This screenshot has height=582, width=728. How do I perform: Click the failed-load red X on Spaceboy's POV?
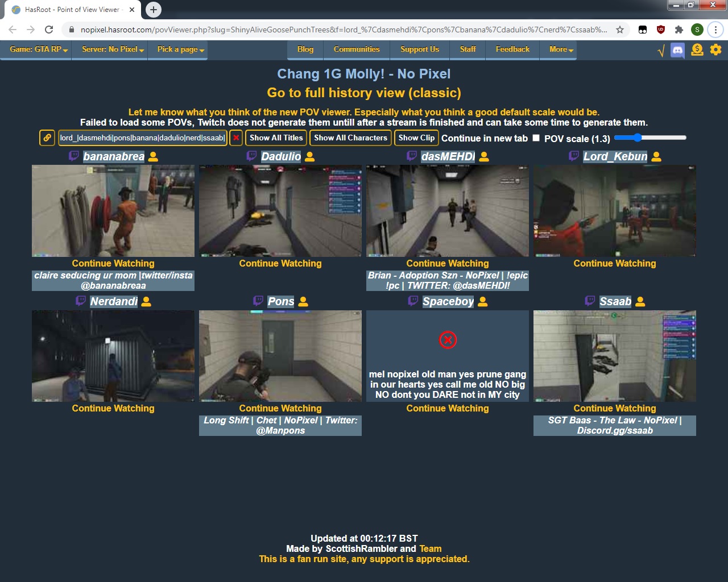click(448, 340)
